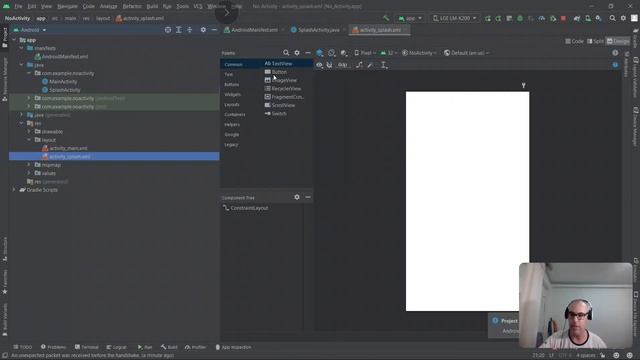Click the warnings info icon above canvas
This screenshot has width=640, height=360.
(x=615, y=53)
